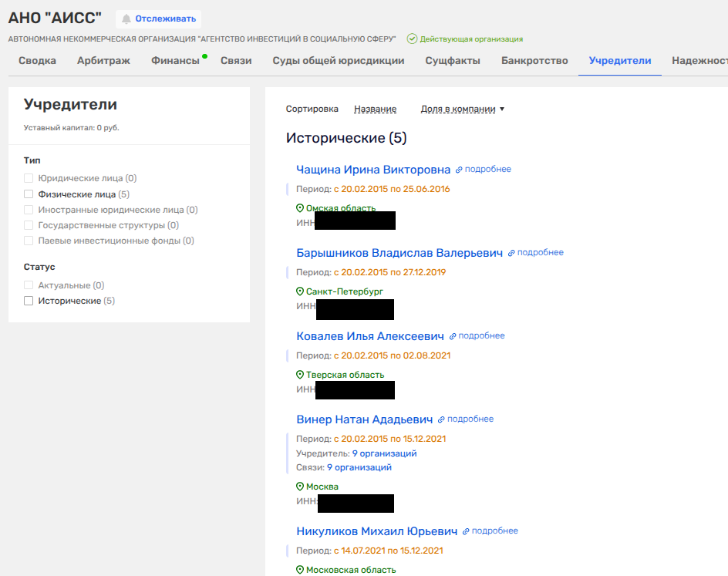The image size is (728, 576).
Task: Open the Финансы tab
Action: point(175,61)
